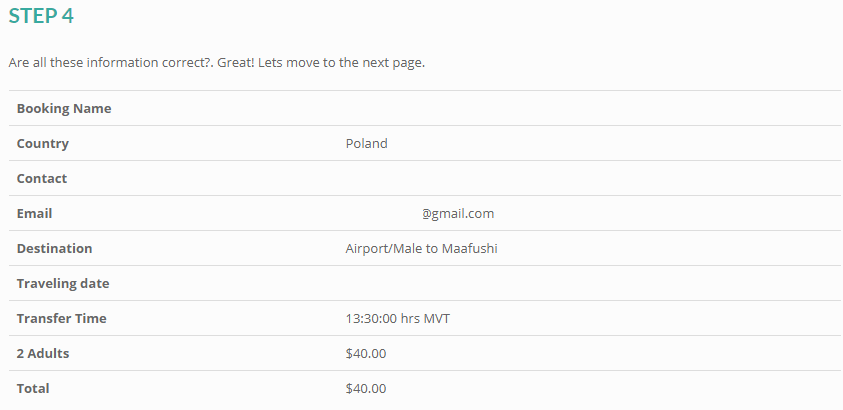Click the Country row label
Screen dimensions: 843x410
[43, 143]
